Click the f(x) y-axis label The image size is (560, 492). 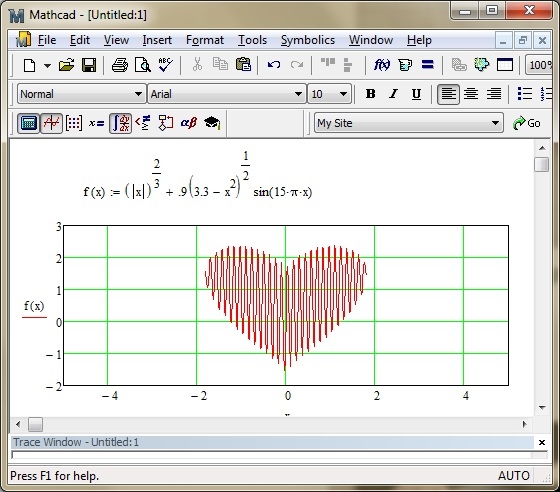[x=34, y=306]
